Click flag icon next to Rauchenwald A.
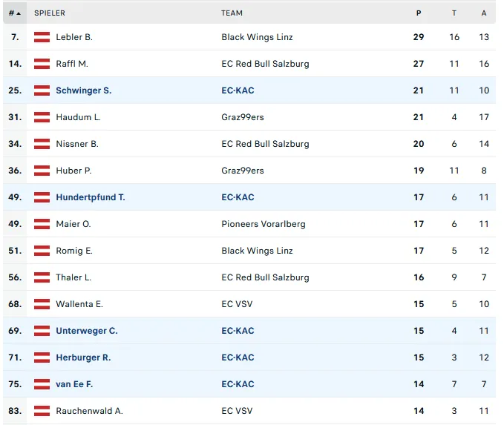The width and height of the screenshot is (504, 425). pos(42,411)
